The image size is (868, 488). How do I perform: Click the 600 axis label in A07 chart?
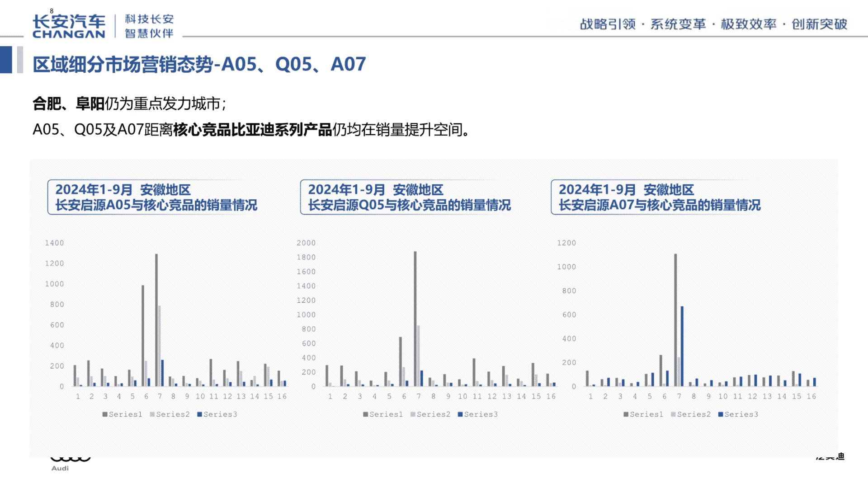coord(569,315)
